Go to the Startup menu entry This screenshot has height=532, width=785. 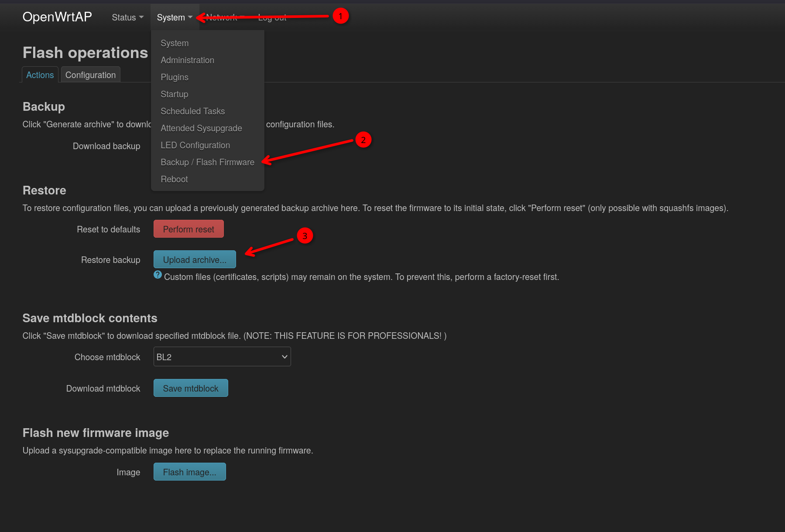(174, 94)
